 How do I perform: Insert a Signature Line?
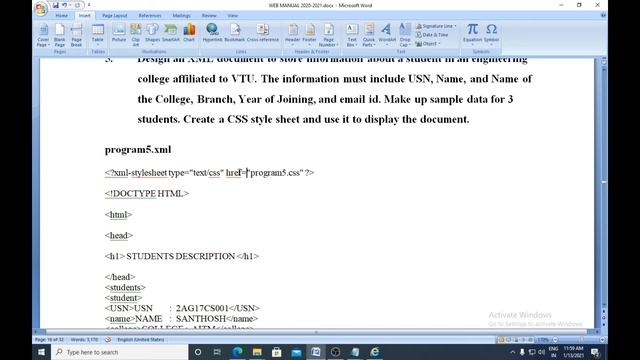coord(436,26)
